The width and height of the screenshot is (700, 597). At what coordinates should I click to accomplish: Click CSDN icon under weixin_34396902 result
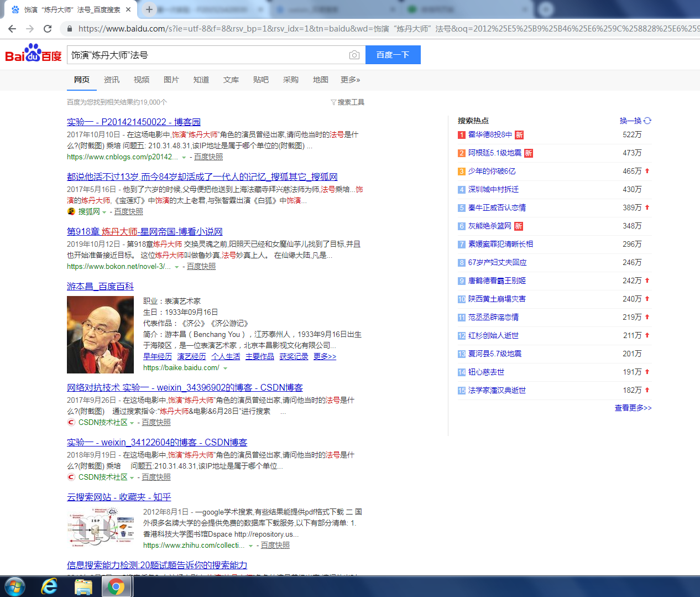coord(71,422)
